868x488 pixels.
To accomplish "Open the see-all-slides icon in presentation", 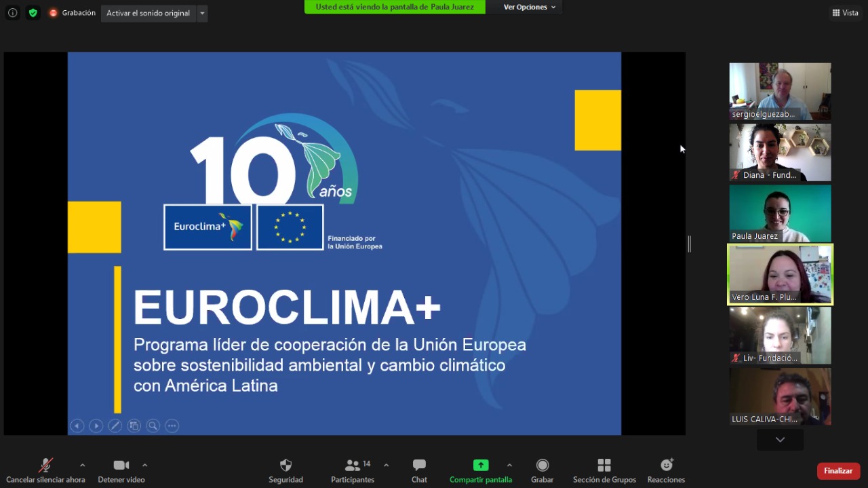I will [x=134, y=426].
